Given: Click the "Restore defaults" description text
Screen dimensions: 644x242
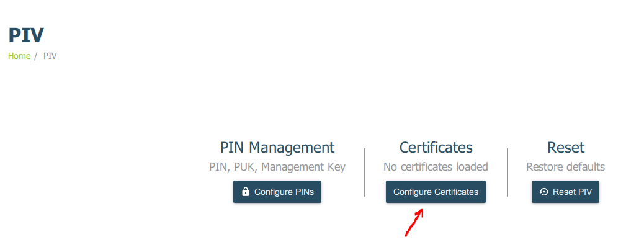Looking at the screenshot, I should (566, 167).
